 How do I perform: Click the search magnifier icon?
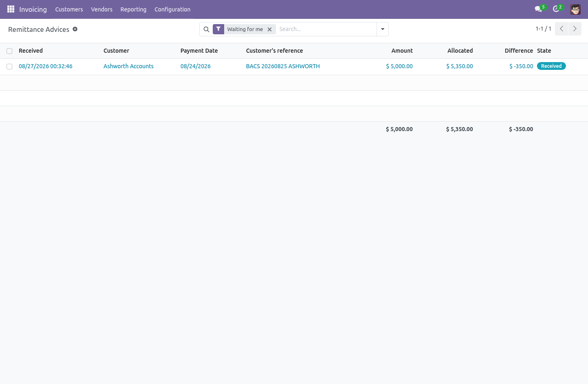tap(206, 29)
